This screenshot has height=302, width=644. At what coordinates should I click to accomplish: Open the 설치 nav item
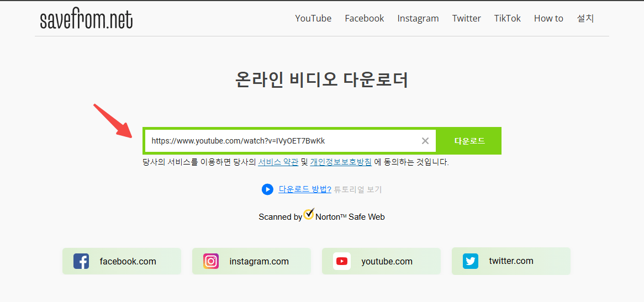click(585, 18)
